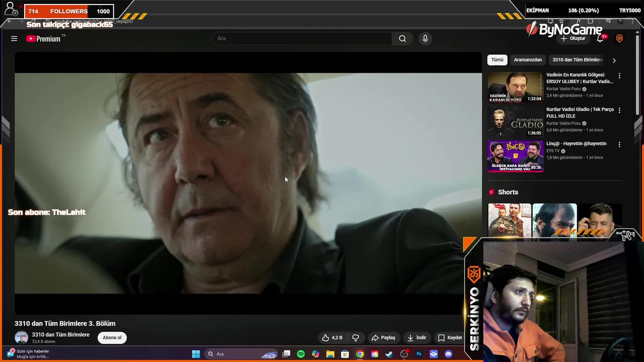This screenshot has width=644, height=362.
Task: Open channel avatar of 3310 dan Tüm Birimlere
Action: pyautogui.click(x=22, y=338)
